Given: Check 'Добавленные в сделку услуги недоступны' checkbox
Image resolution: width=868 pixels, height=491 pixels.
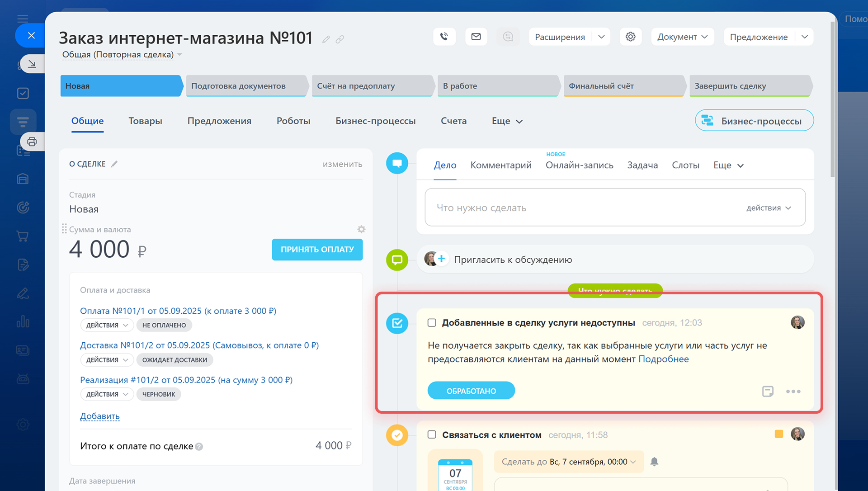Looking at the screenshot, I should coord(432,323).
